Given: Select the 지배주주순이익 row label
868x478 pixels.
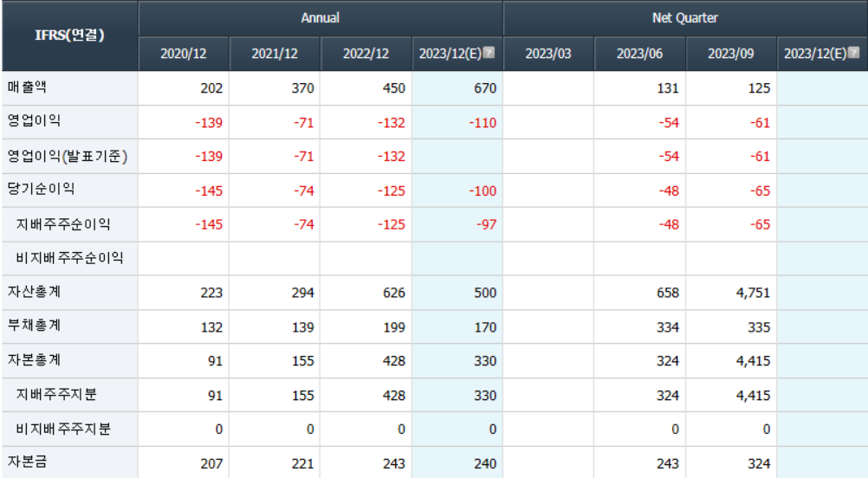Looking at the screenshot, I should point(63,224).
